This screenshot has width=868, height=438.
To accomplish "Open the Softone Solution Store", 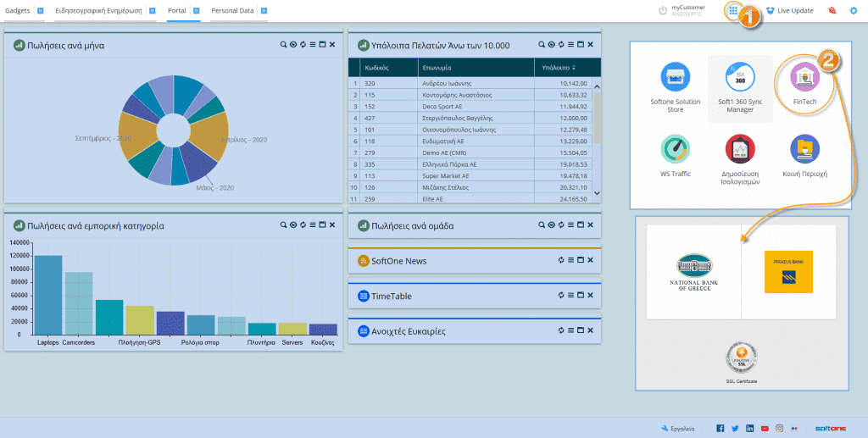I will tap(676, 79).
